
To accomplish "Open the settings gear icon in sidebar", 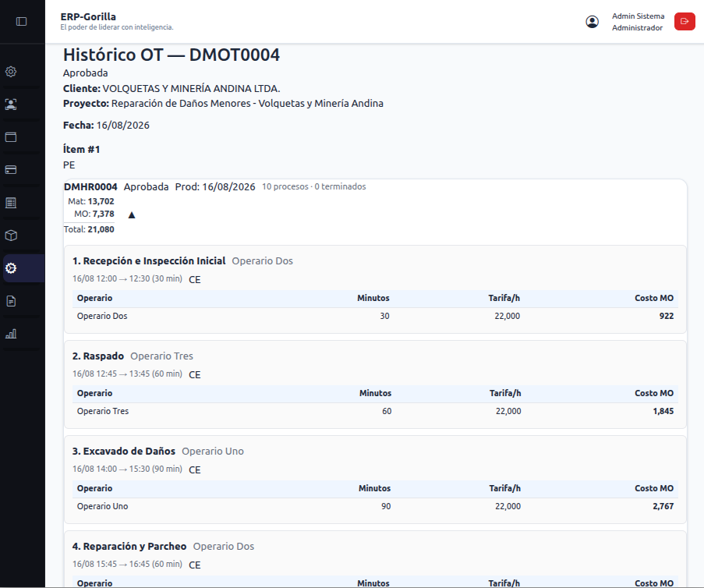I will pos(11,72).
